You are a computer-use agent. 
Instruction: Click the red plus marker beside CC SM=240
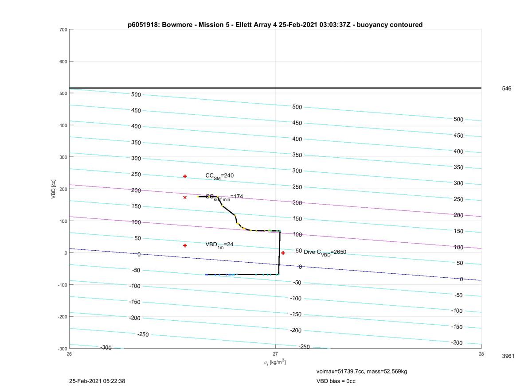point(185,176)
